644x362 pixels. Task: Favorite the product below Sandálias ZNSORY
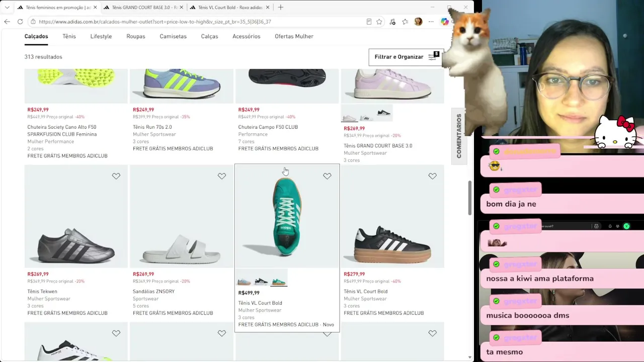click(222, 333)
